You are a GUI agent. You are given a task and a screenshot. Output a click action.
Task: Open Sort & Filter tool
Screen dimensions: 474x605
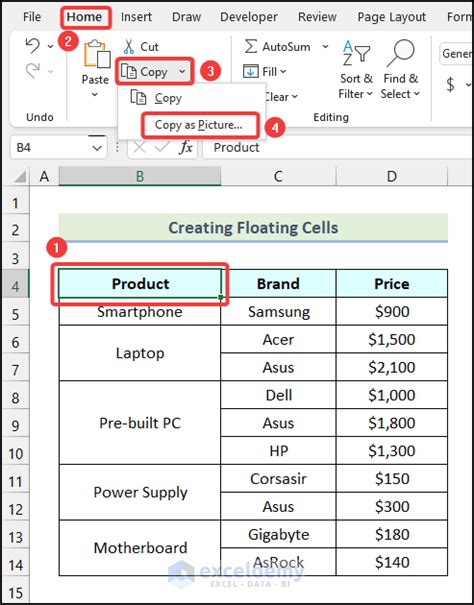tap(356, 69)
